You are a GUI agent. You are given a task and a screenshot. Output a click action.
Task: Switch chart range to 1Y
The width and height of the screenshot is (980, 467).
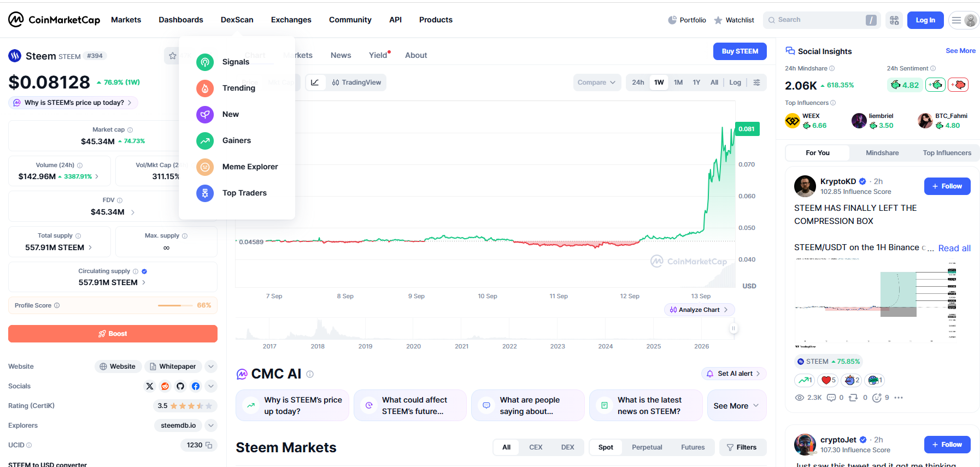click(696, 82)
